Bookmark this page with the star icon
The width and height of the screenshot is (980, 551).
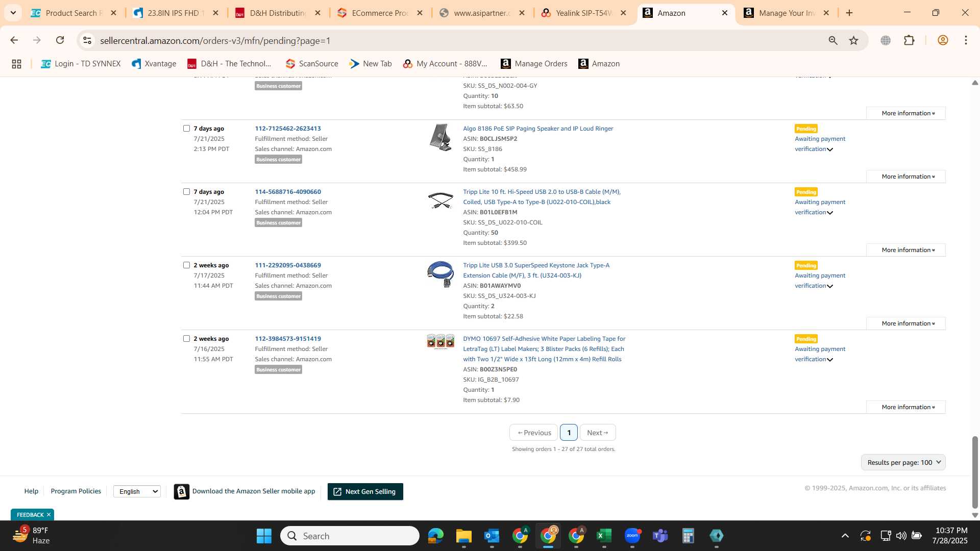coord(853,40)
